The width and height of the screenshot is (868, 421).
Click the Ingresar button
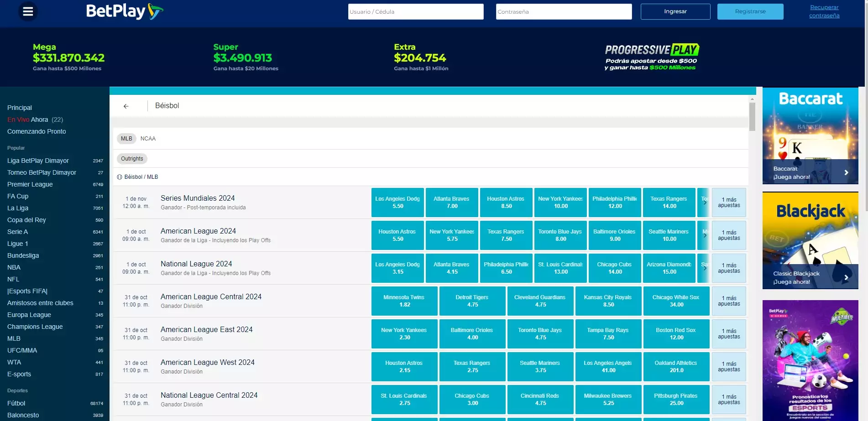click(675, 12)
